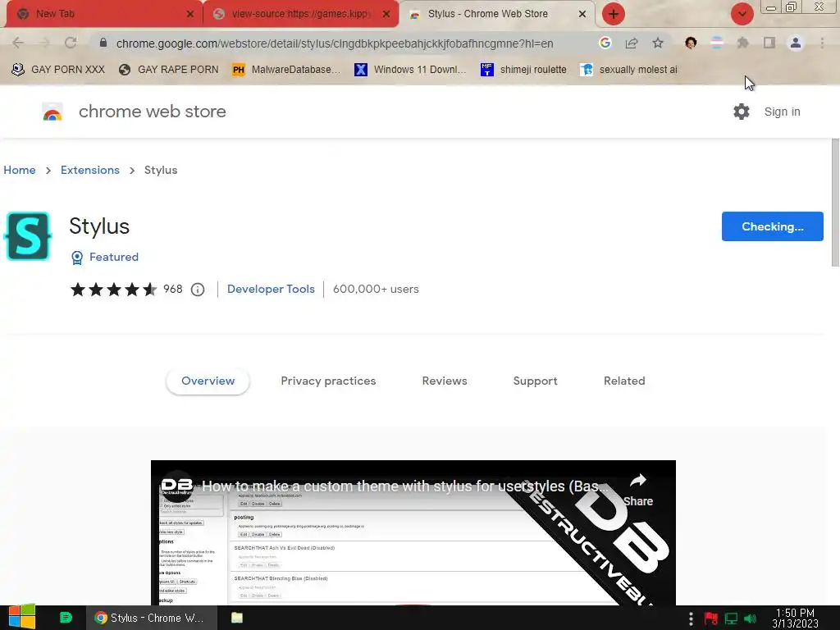Share this page via share icon
The image size is (840, 630).
[632, 43]
